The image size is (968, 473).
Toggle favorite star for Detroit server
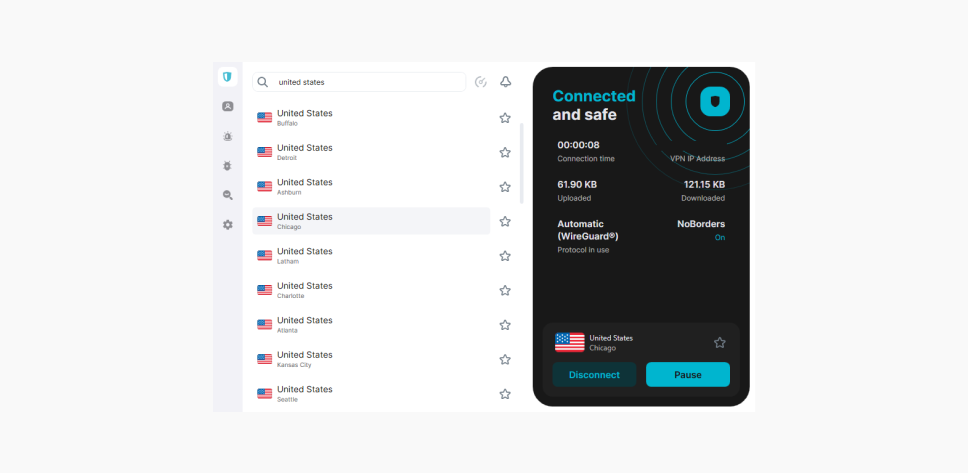tap(505, 153)
